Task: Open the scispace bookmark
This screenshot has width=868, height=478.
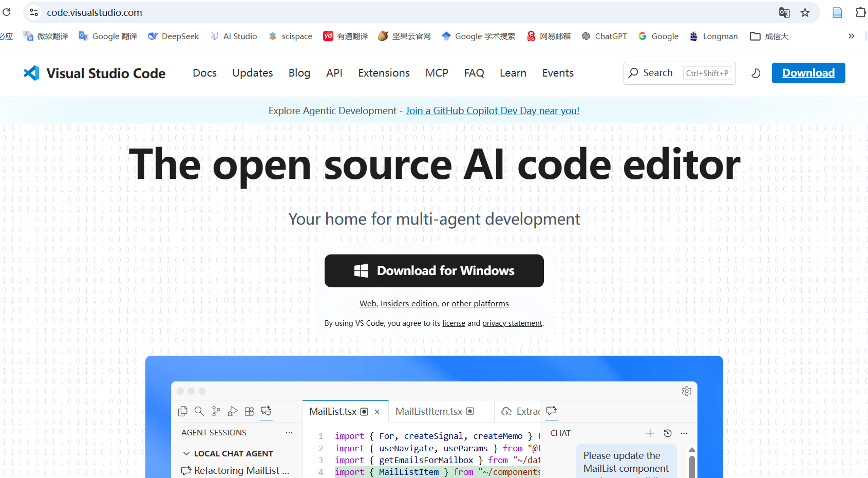Action: pos(290,36)
